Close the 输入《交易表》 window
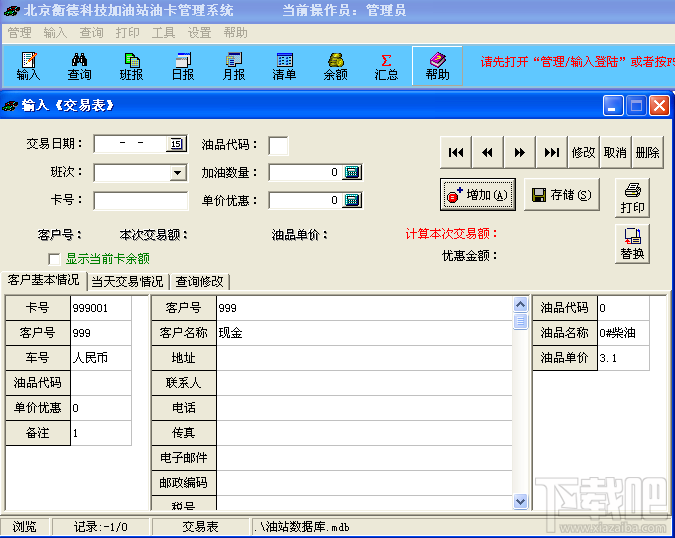 [660, 105]
